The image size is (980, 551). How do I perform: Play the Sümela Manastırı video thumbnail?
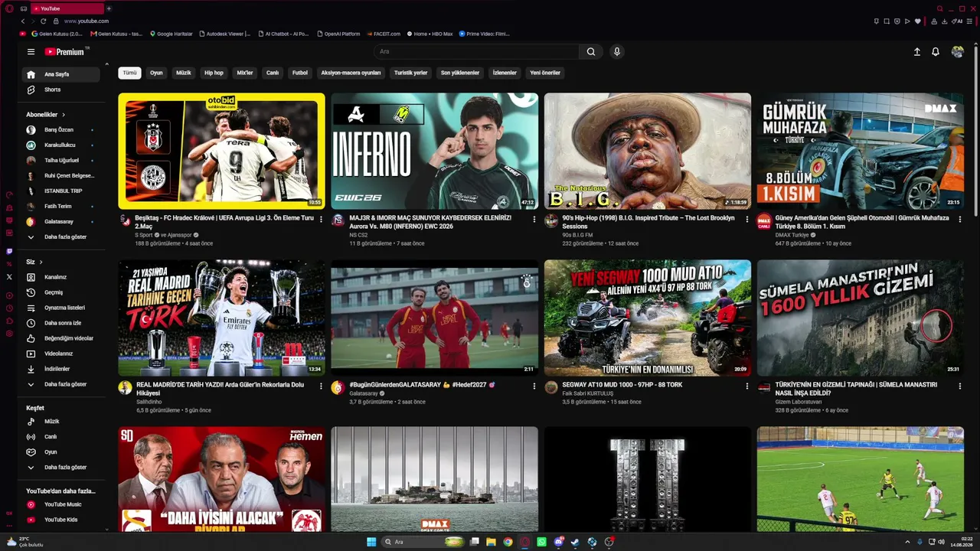(x=861, y=318)
